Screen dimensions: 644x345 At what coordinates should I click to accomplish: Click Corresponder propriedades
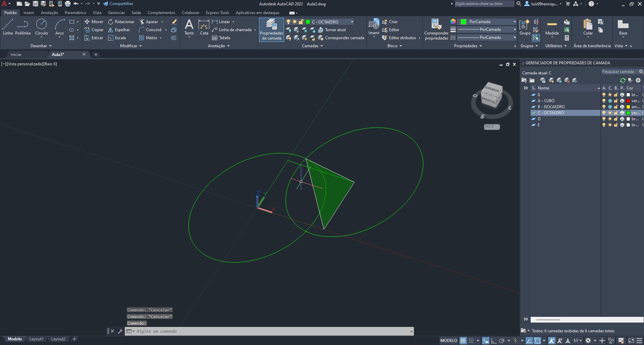(x=436, y=30)
